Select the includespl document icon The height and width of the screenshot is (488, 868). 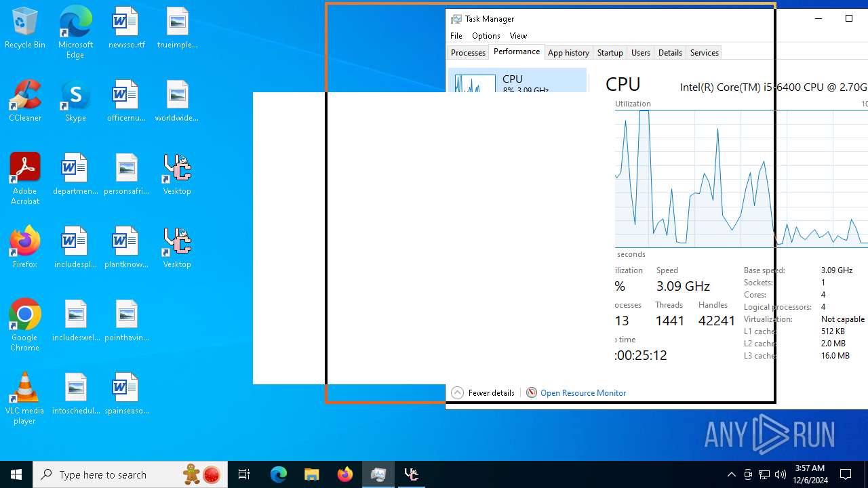[75, 248]
